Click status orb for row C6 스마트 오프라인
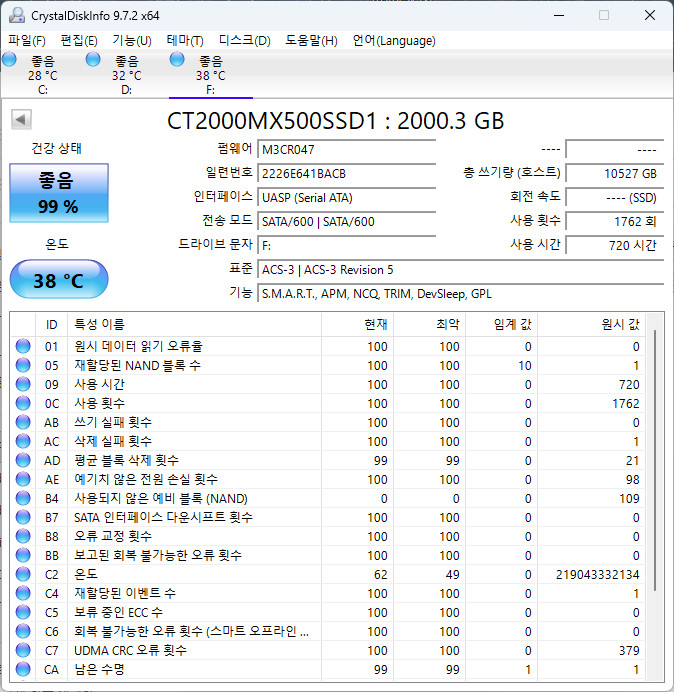Viewport: 674px width, 692px height. (23, 631)
